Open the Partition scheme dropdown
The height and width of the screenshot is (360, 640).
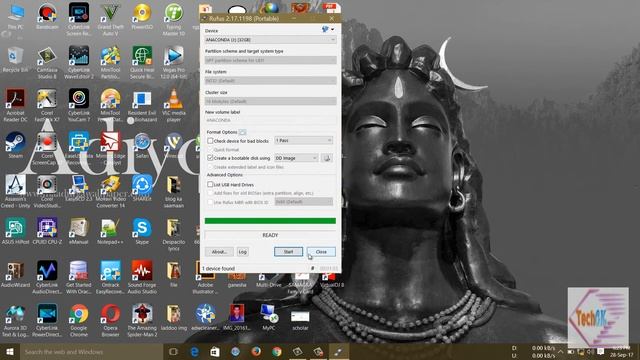270,60
